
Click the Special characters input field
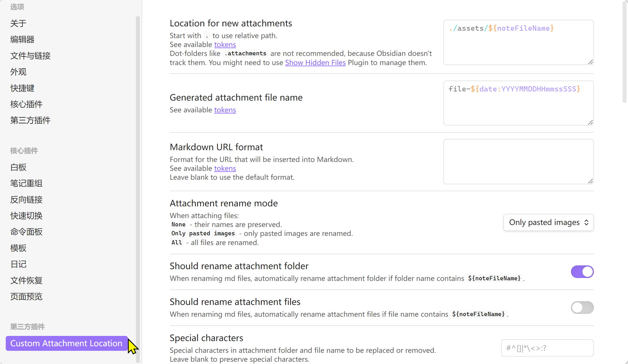pos(547,348)
